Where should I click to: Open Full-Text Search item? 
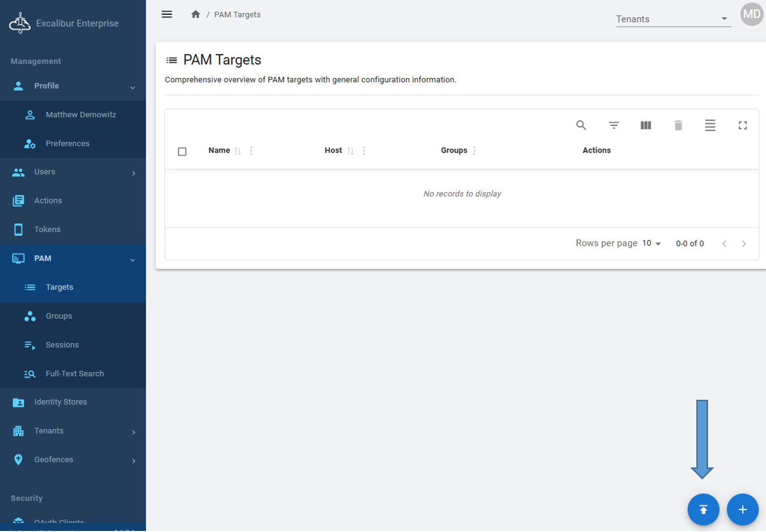(73, 374)
